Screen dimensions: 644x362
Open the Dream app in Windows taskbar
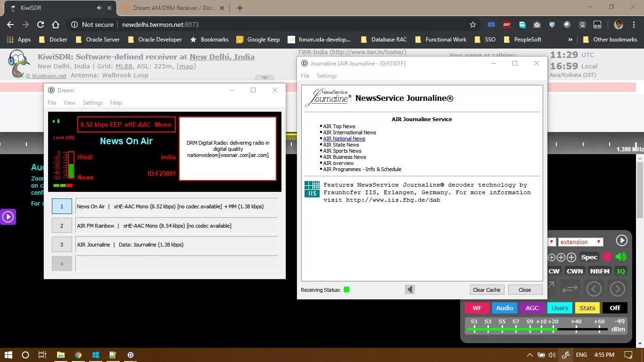click(131, 355)
